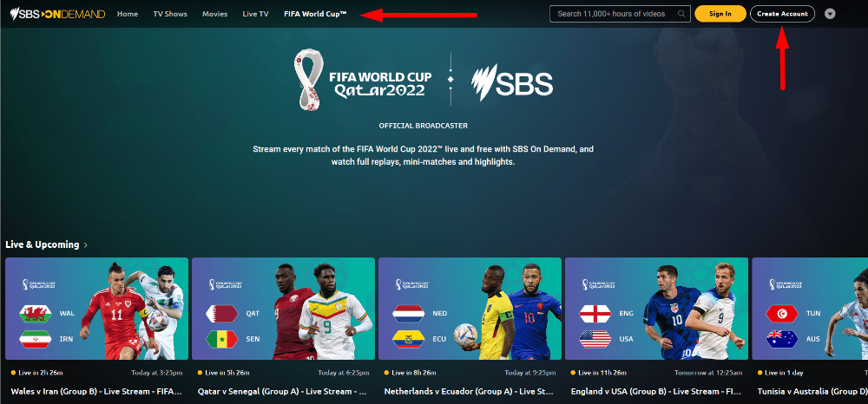This screenshot has height=404, width=868.
Task: Click the yellow Sign In button
Action: point(720,14)
